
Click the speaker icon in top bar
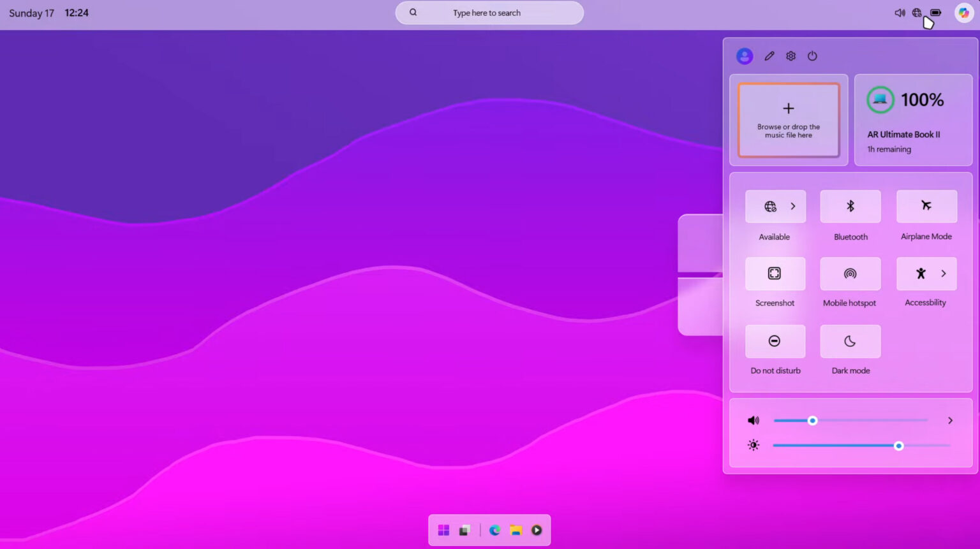pyautogui.click(x=900, y=13)
